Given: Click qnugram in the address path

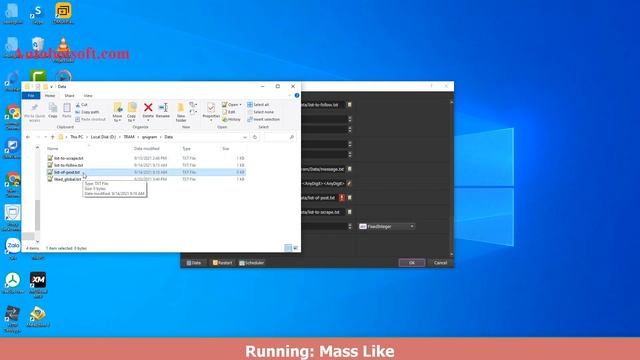Looking at the screenshot, I should click(x=149, y=137).
